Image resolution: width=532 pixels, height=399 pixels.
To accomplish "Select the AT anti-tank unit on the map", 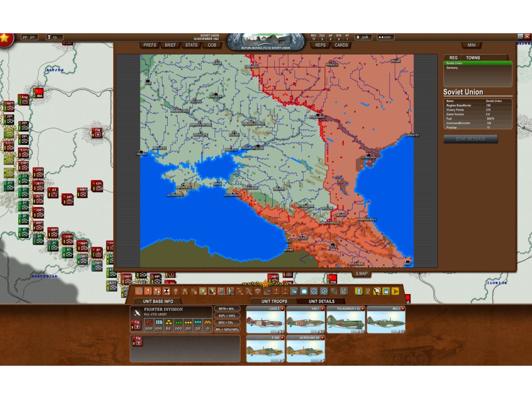I will tap(53, 193).
